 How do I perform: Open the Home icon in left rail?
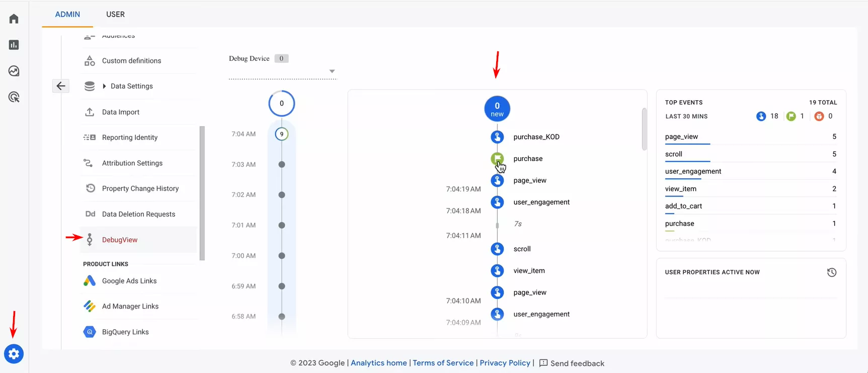click(x=14, y=19)
